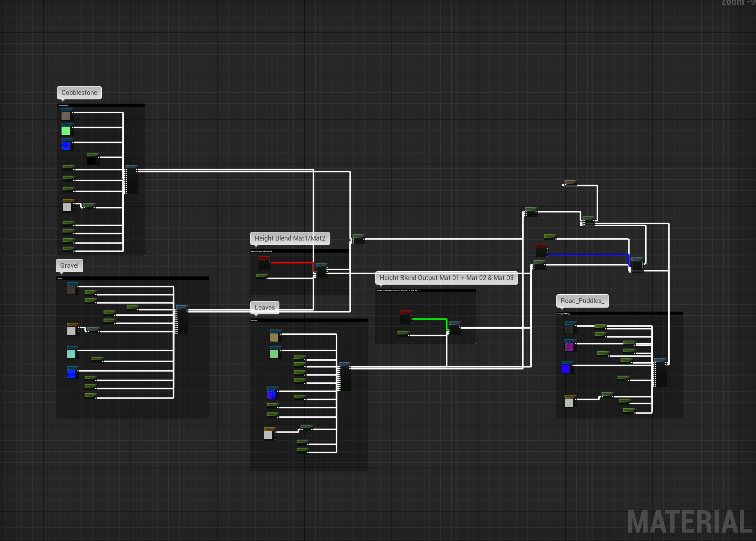Click the MakeMaterialAttributes node in the Cobblestone group
This screenshot has height=541, width=756.
(x=132, y=180)
